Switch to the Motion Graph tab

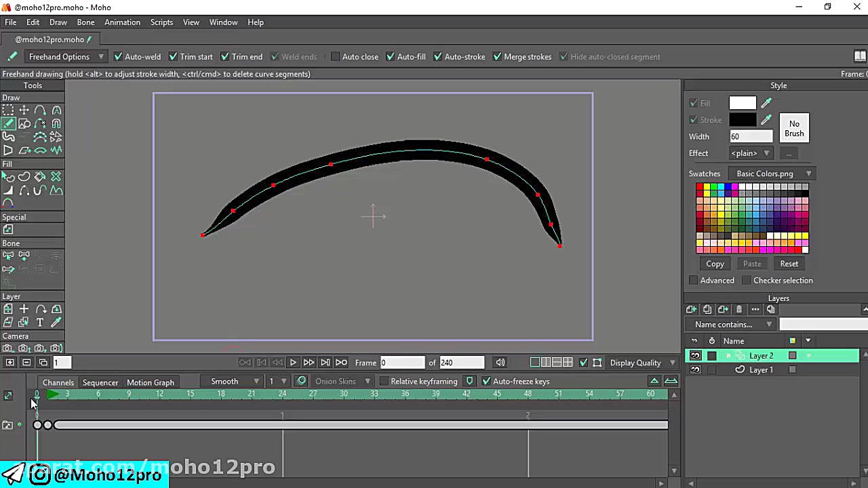[150, 382]
